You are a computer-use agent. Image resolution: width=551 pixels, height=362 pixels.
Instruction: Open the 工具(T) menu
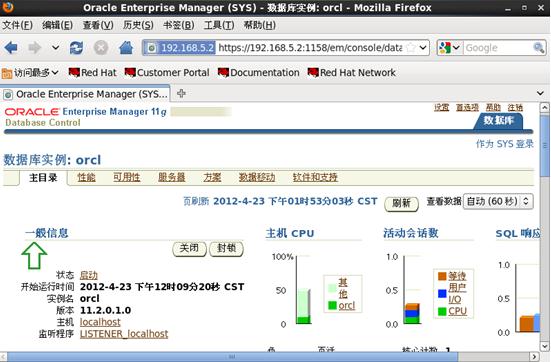[219, 25]
